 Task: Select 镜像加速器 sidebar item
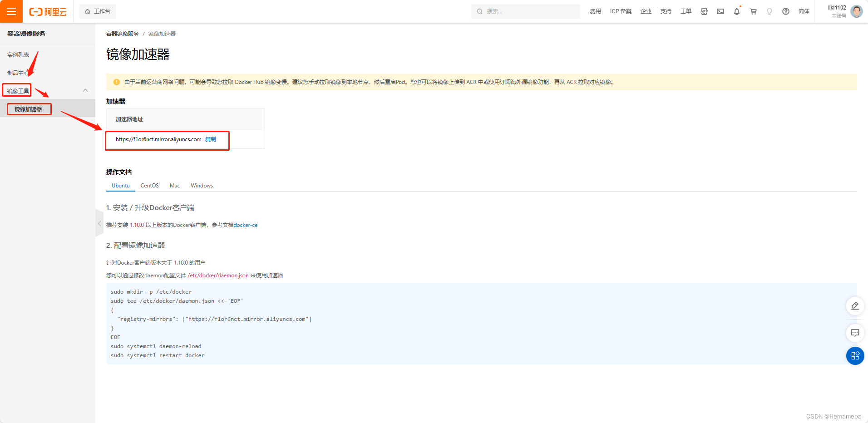click(28, 109)
